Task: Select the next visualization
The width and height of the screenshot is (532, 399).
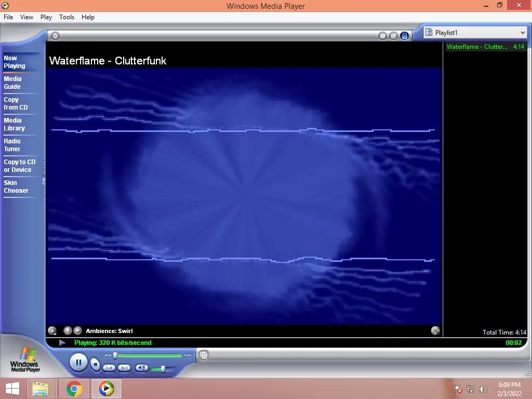Action: click(x=78, y=330)
